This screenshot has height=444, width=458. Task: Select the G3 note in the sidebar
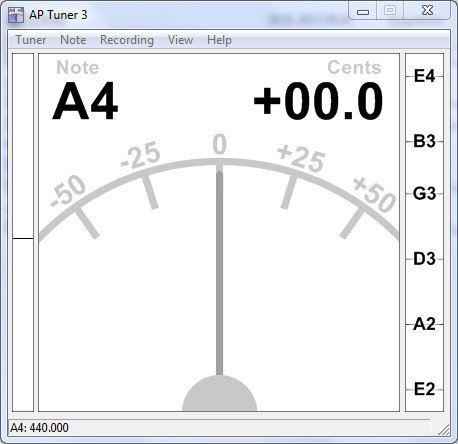424,193
